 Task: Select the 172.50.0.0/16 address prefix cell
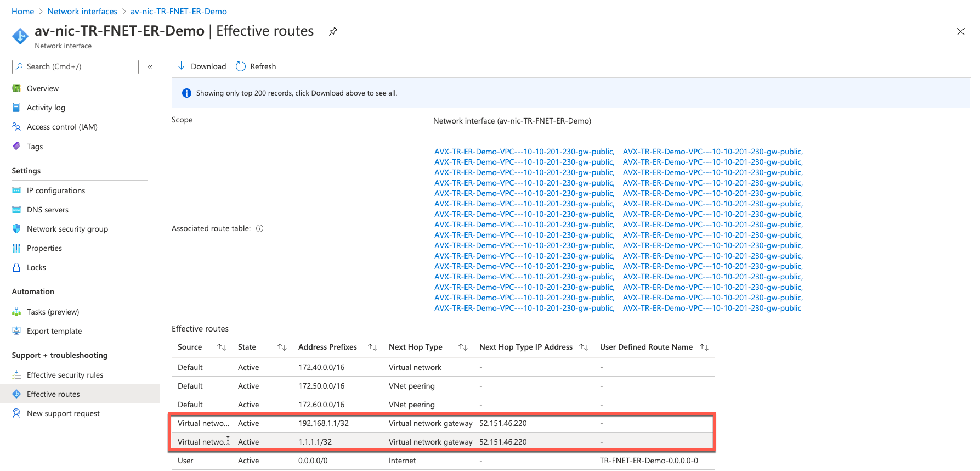pos(321,386)
